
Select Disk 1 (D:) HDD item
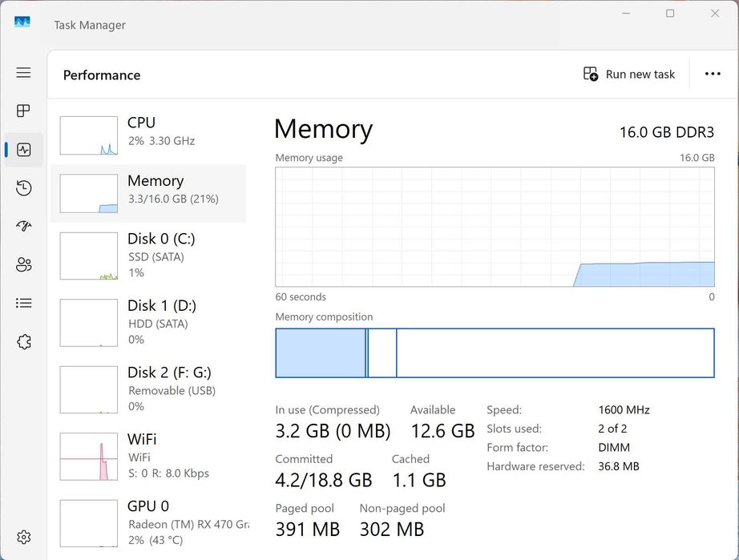pos(148,321)
